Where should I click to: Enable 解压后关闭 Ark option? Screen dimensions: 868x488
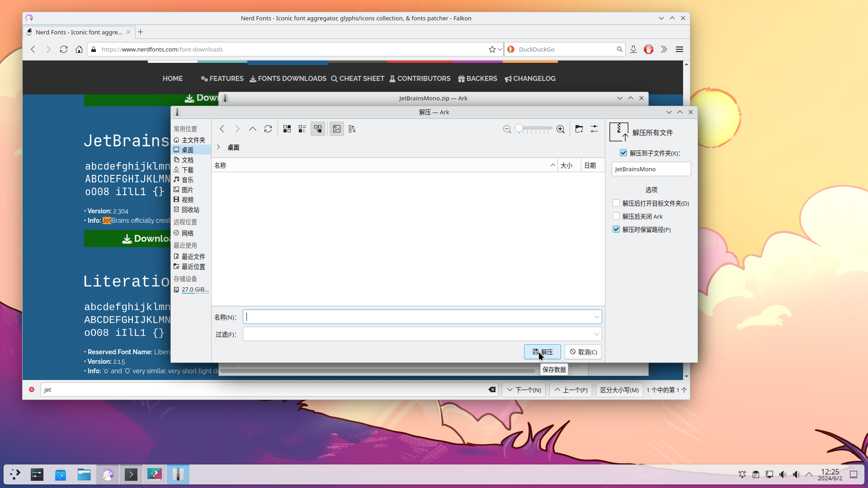point(616,216)
